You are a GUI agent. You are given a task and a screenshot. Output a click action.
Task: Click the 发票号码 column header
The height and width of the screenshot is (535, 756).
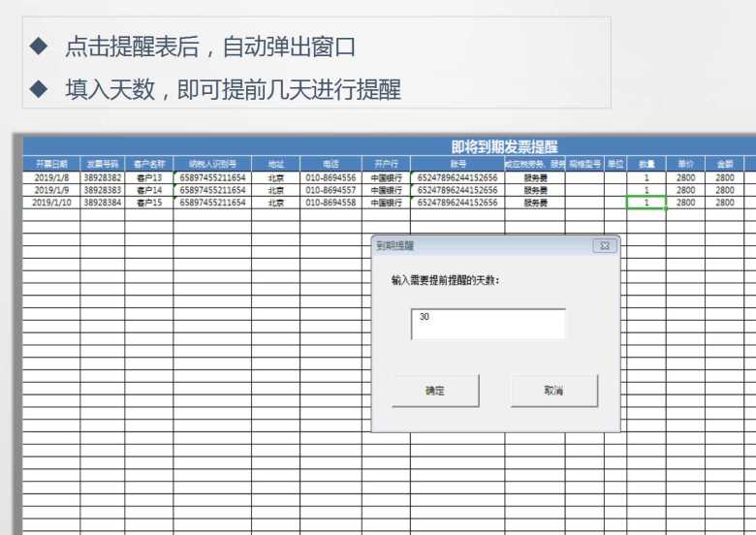102,164
